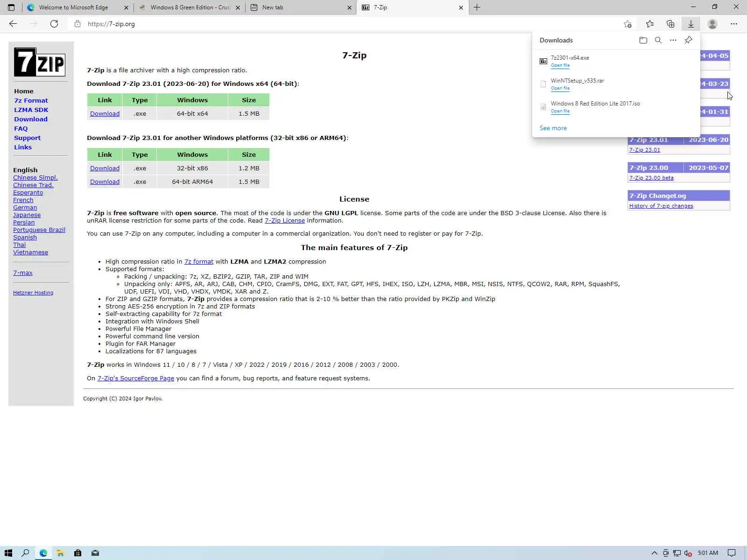Viewport: 747px width, 560px height.
Task: Open the tab actions menu icon
Action: click(11, 7)
